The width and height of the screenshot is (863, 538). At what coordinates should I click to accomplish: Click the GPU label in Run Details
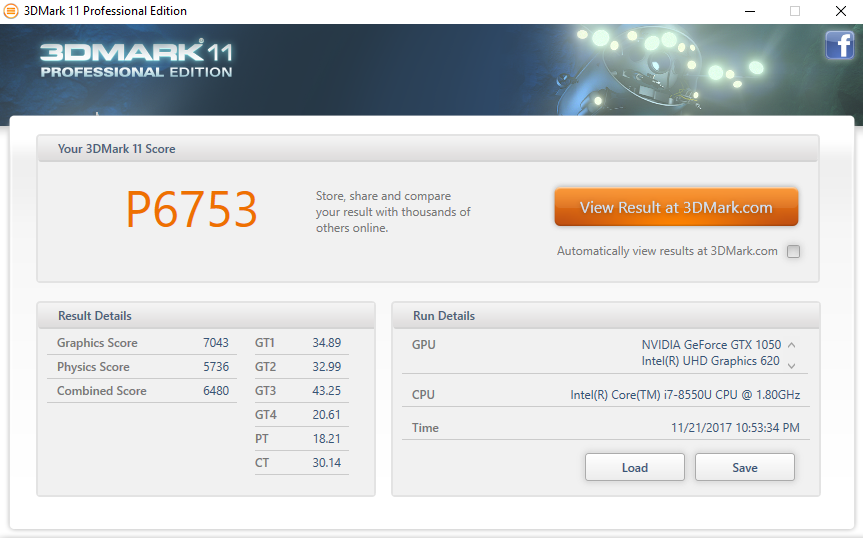423,345
